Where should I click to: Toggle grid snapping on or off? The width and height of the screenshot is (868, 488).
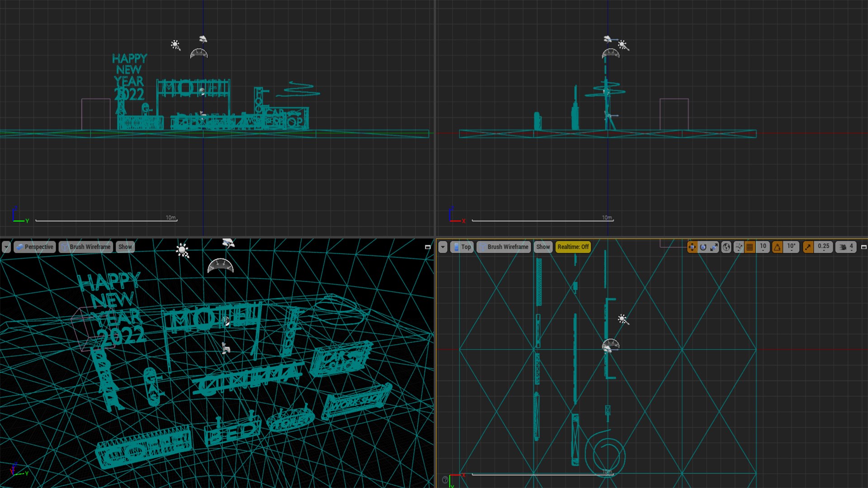[x=750, y=247]
